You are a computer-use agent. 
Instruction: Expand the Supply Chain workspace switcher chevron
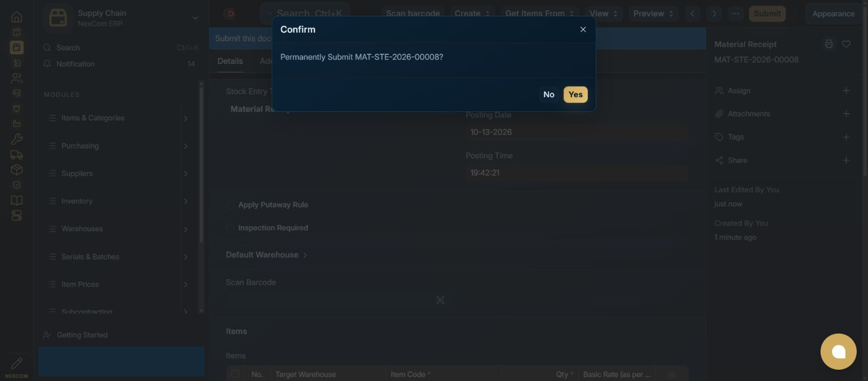click(195, 18)
